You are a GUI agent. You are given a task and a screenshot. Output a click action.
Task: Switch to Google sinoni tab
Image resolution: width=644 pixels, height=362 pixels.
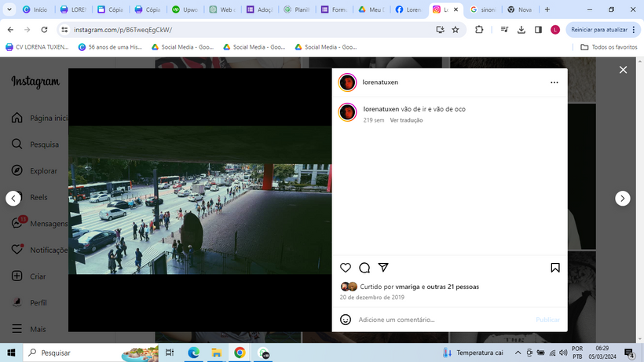pyautogui.click(x=484, y=9)
